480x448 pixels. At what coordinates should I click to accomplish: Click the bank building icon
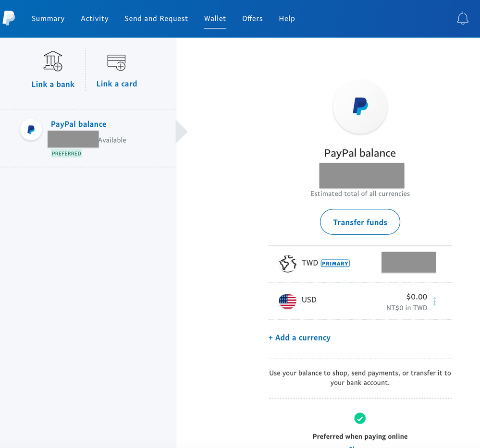[53, 61]
